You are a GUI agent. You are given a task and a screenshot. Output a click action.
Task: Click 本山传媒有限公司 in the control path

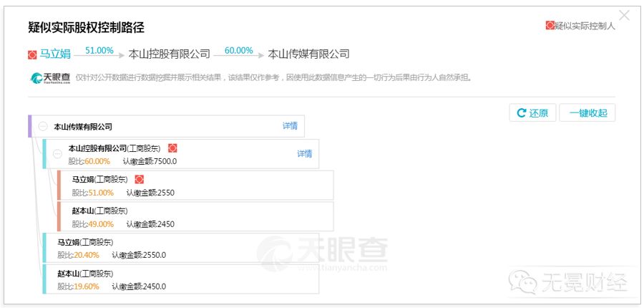309,54
